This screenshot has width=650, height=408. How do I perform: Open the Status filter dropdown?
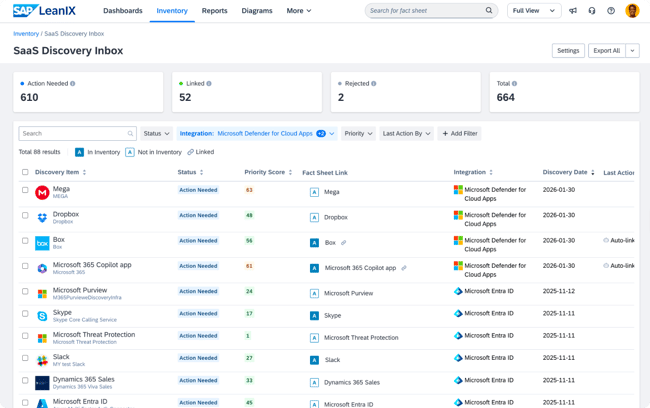point(156,134)
